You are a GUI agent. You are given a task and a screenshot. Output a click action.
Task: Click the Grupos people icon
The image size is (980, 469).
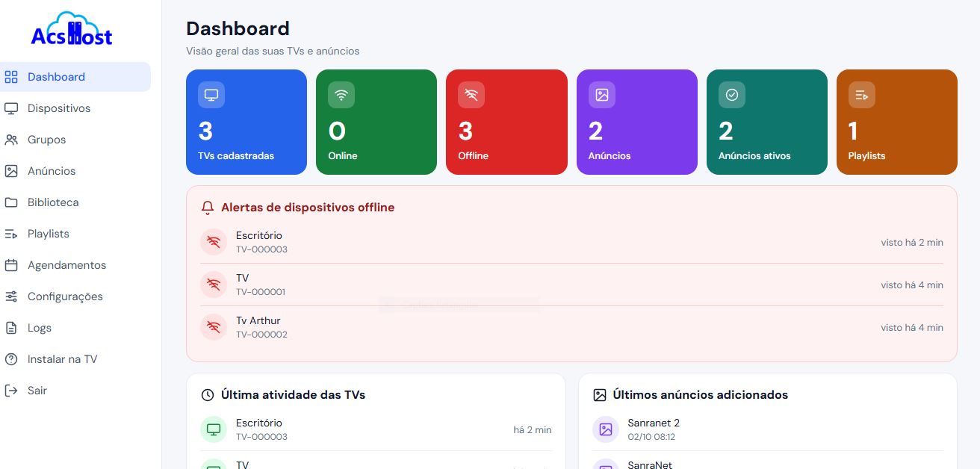[11, 140]
